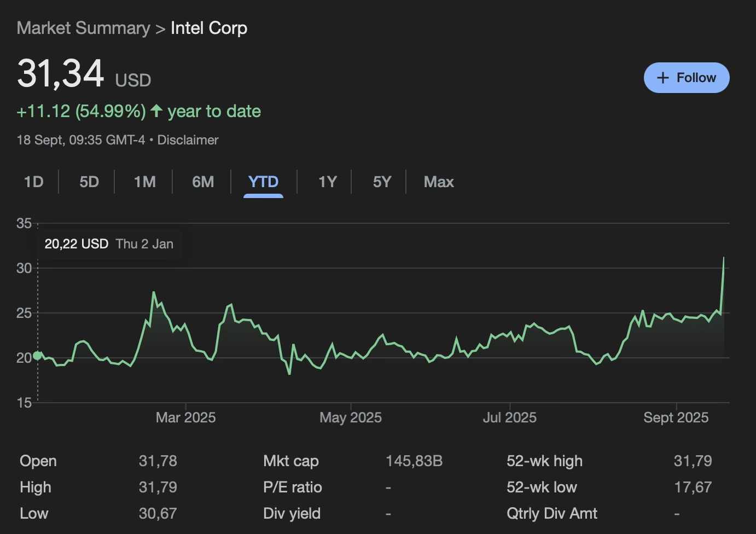Click the May 2025 axis label
The image size is (756, 534).
tap(351, 417)
